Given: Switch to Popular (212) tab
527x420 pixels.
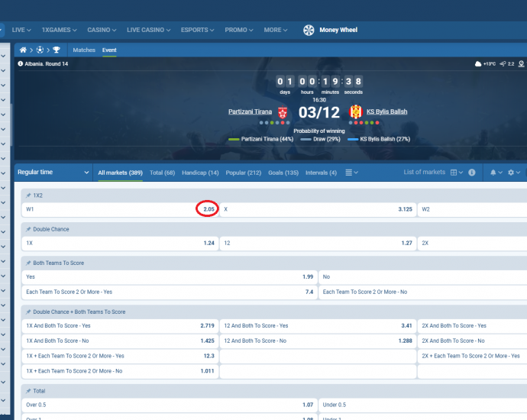Looking at the screenshot, I should click(x=244, y=173).
